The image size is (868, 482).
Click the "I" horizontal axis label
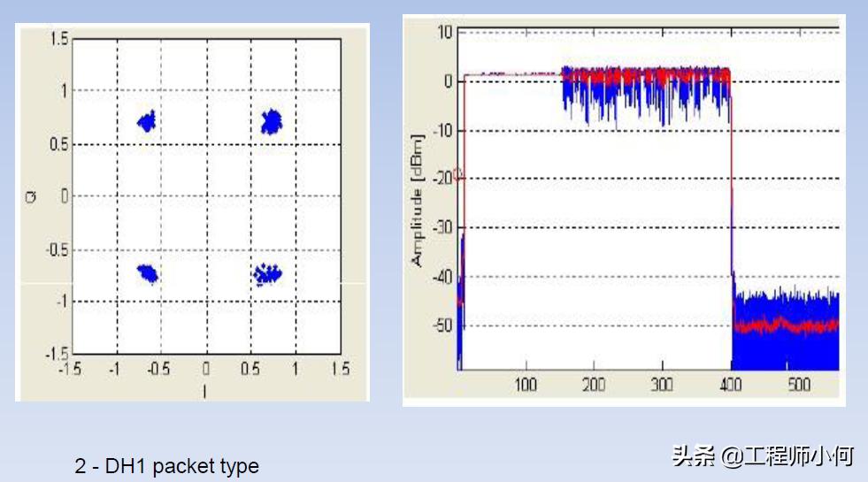204,391
